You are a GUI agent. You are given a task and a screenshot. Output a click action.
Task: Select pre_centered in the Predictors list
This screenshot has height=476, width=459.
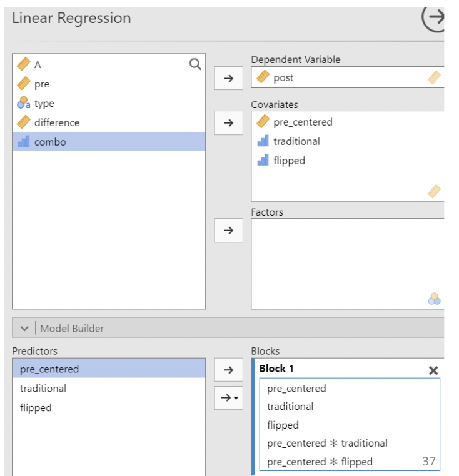coord(49,369)
